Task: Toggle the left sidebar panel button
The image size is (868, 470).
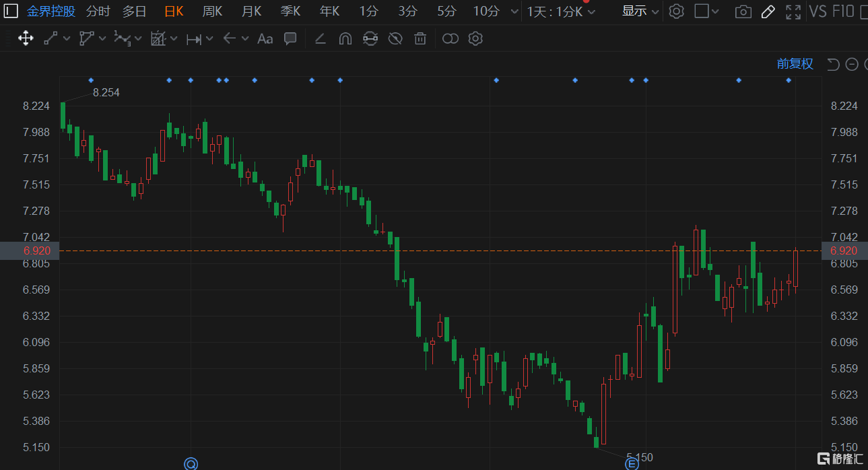Action: pos(11,11)
